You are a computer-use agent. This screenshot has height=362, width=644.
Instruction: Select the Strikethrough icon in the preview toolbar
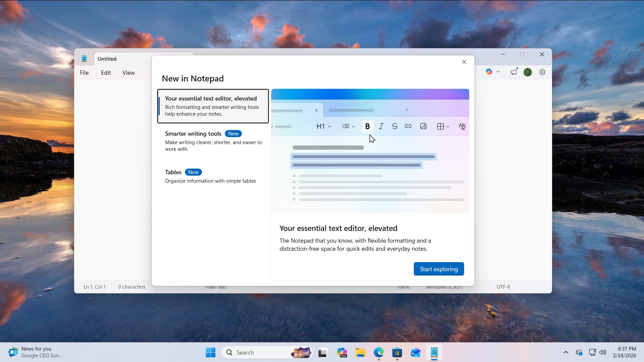pyautogui.click(x=395, y=126)
